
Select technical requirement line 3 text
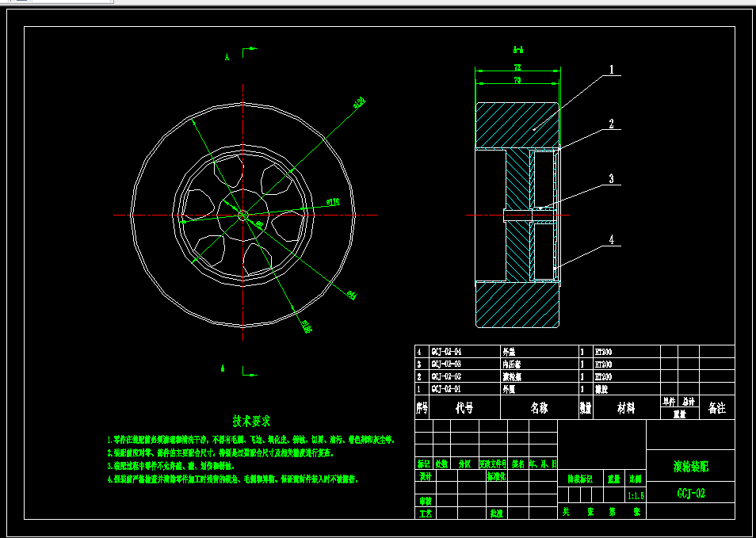[x=170, y=466]
